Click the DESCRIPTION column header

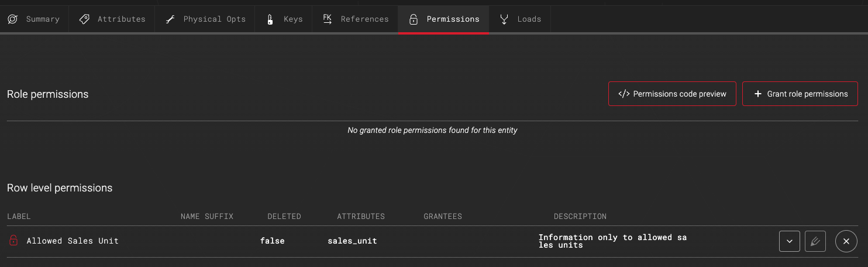(580, 217)
